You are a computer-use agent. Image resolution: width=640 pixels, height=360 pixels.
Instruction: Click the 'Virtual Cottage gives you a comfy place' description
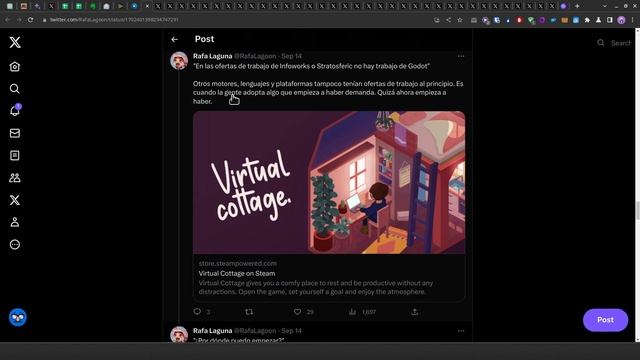316,287
